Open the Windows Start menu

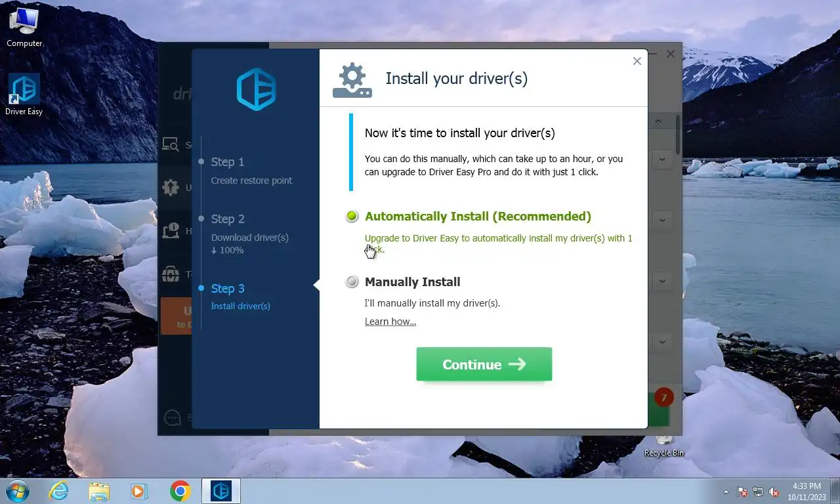click(x=17, y=491)
